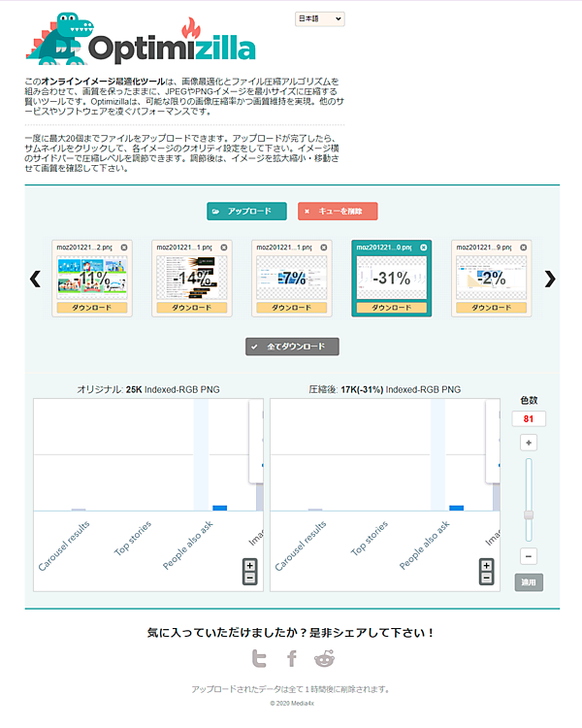Click the 色数 color count field showing 81
This screenshot has width=582, height=728.
click(529, 418)
